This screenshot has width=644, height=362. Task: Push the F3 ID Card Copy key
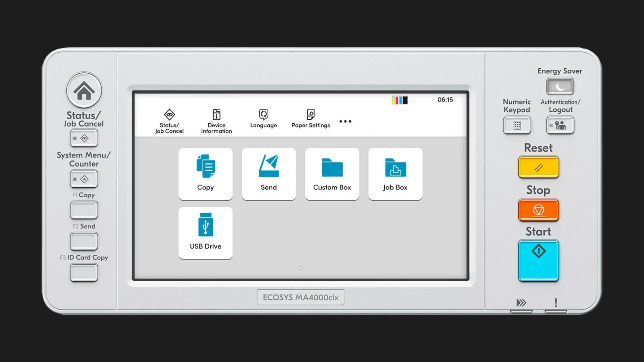84,273
